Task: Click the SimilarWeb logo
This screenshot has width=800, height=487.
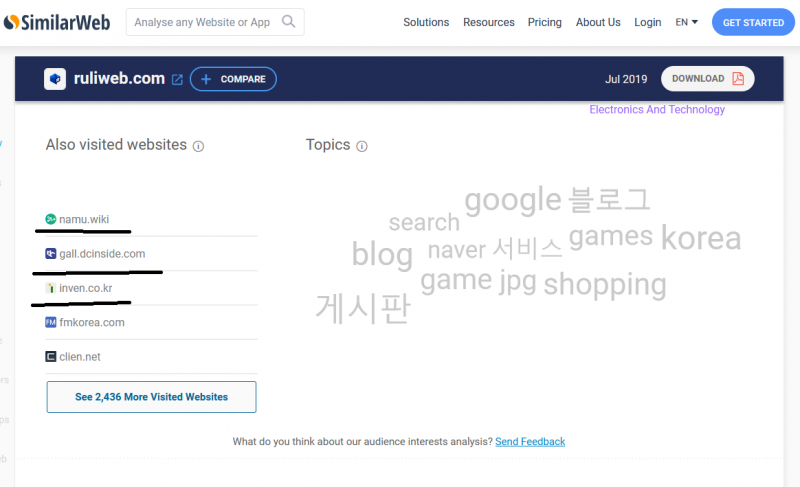Action: (56, 22)
